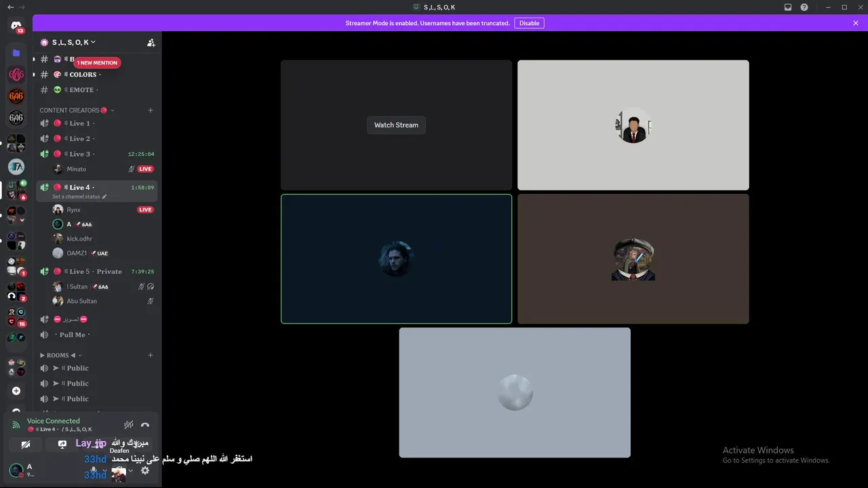Click the 1 NEW MENTION pill
868x488 pixels.
(x=97, y=62)
